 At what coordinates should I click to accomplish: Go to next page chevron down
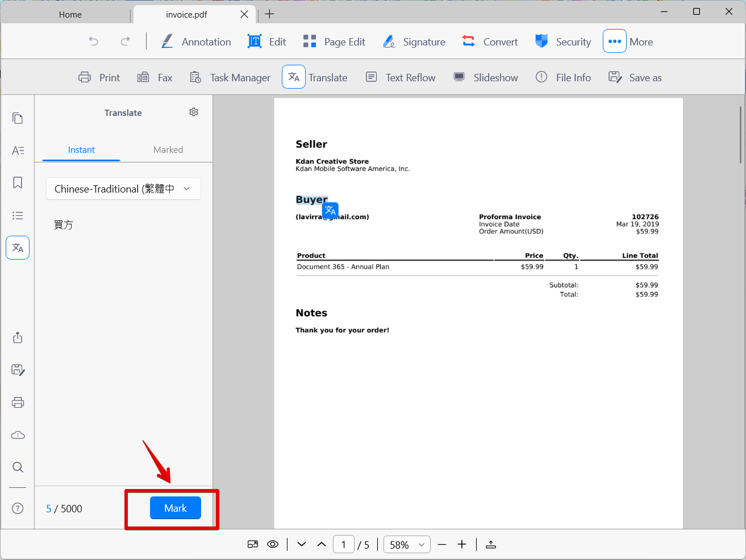pos(302,544)
